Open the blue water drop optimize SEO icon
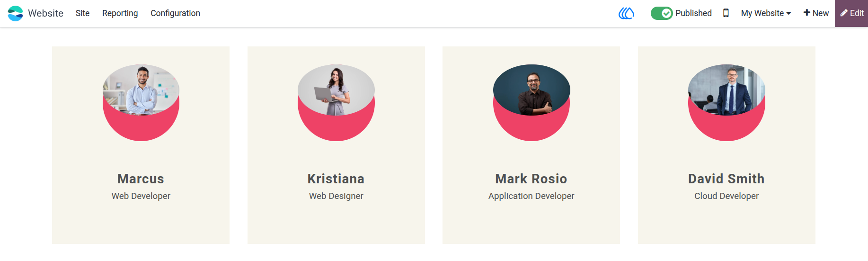 click(x=626, y=13)
